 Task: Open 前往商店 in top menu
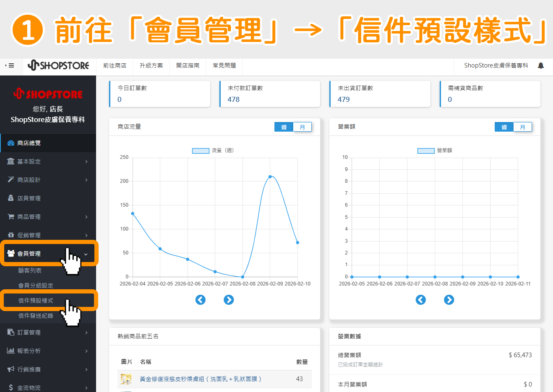pyautogui.click(x=114, y=65)
